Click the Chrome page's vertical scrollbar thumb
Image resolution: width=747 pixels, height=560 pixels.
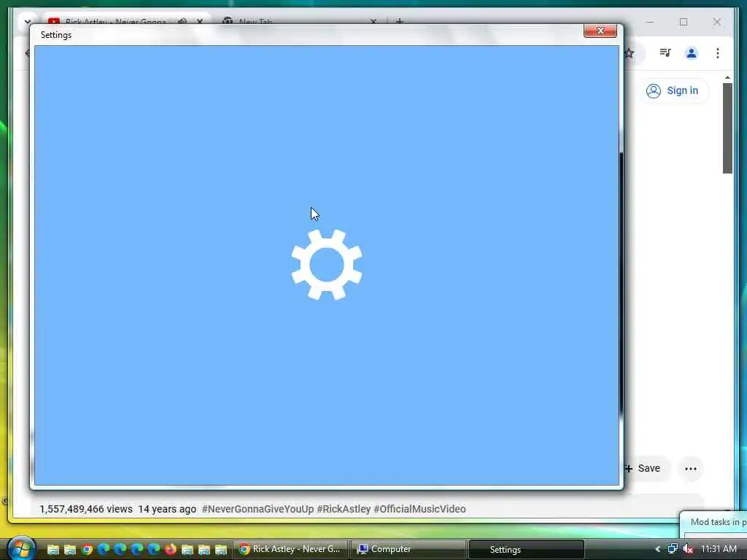pyautogui.click(x=727, y=128)
